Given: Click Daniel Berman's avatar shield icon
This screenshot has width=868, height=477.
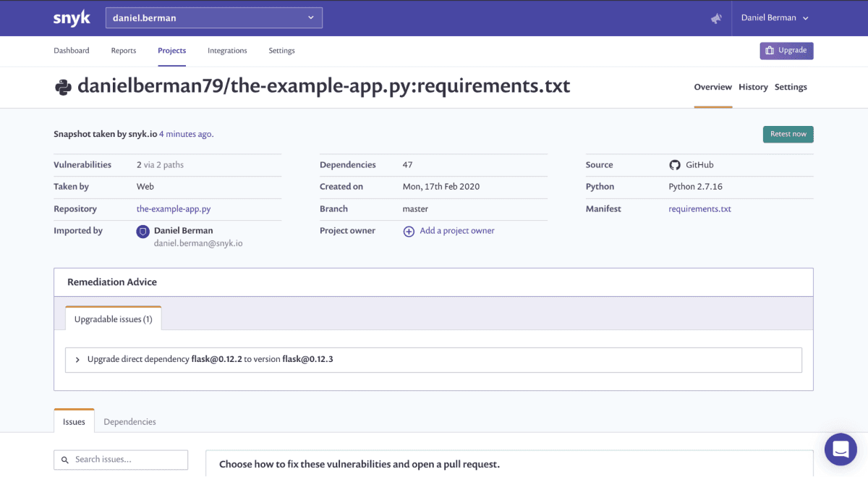Looking at the screenshot, I should pyautogui.click(x=143, y=232).
